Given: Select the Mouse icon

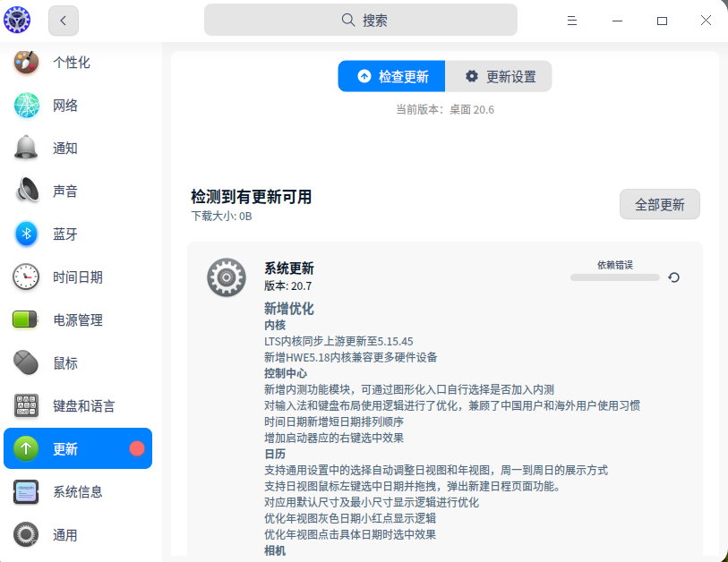Looking at the screenshot, I should [26, 363].
